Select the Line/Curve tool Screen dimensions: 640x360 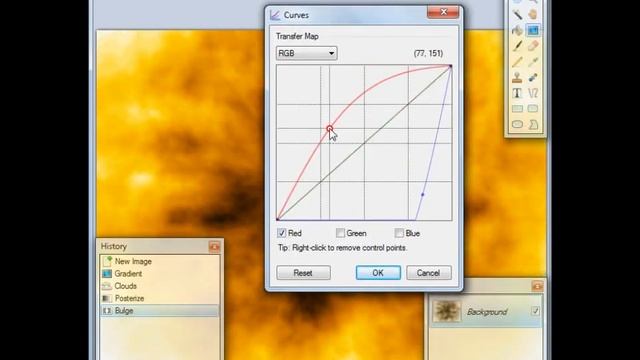coord(533,93)
